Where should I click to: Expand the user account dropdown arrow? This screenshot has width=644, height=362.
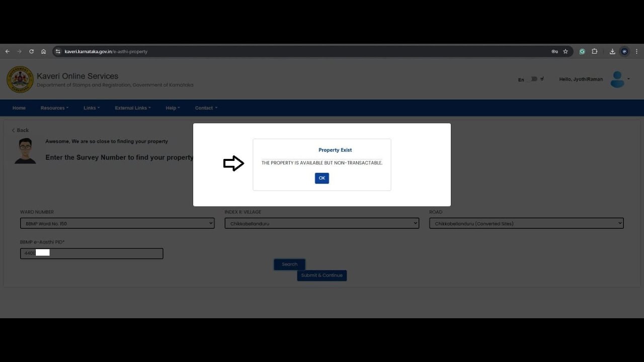pyautogui.click(x=628, y=79)
